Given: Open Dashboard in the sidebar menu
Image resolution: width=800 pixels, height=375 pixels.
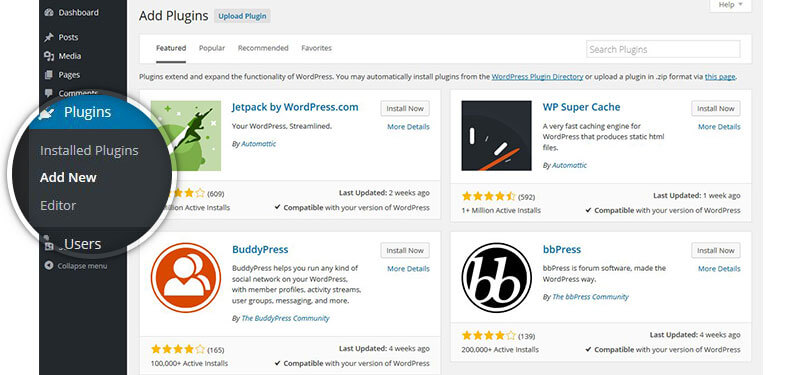Looking at the screenshot, I should tap(78, 13).
